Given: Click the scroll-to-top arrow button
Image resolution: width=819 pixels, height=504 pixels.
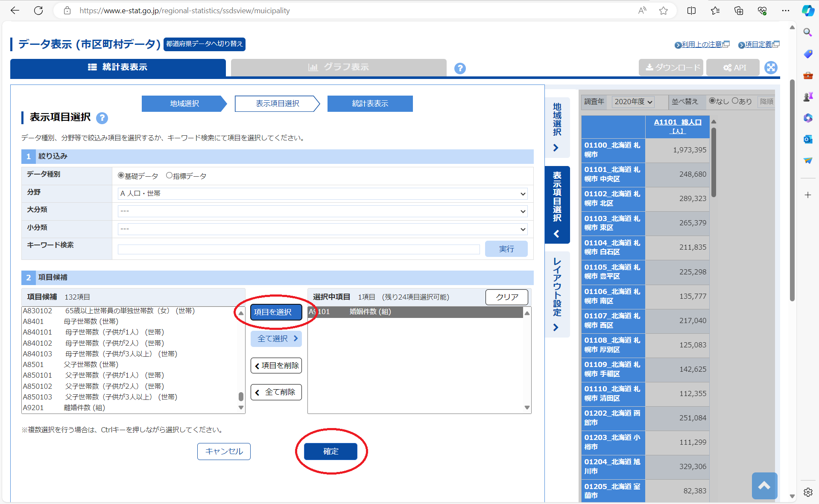Looking at the screenshot, I should pos(764,486).
